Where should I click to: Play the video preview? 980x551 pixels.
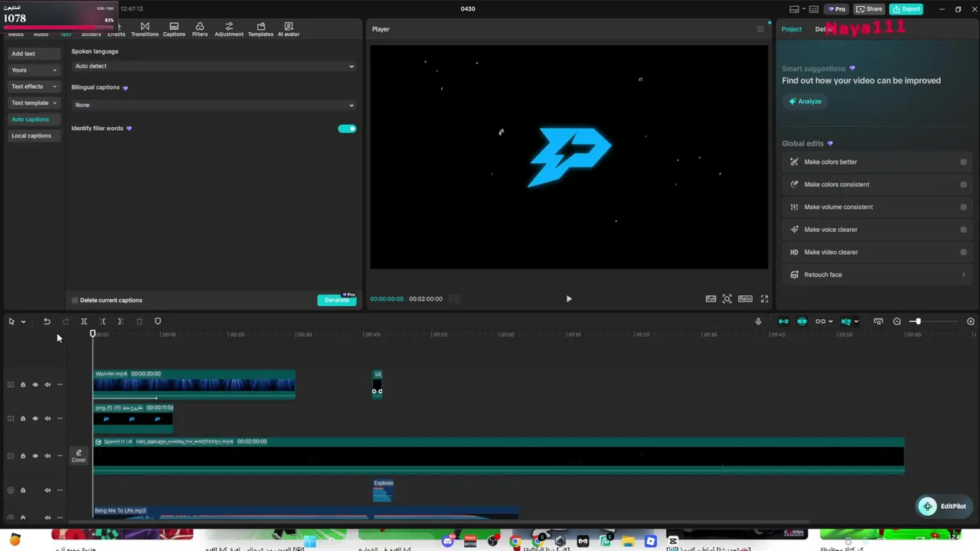569,299
